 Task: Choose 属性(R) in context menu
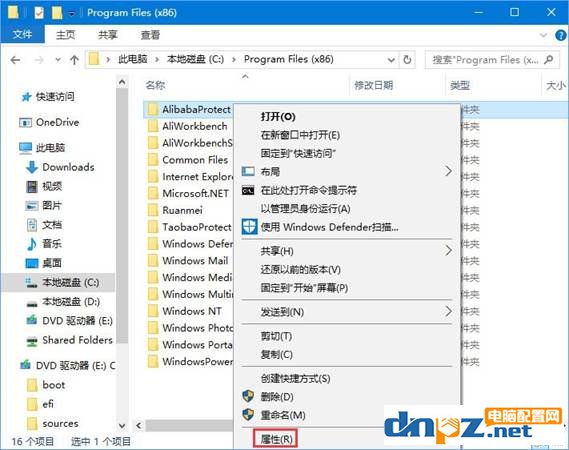pos(277,439)
